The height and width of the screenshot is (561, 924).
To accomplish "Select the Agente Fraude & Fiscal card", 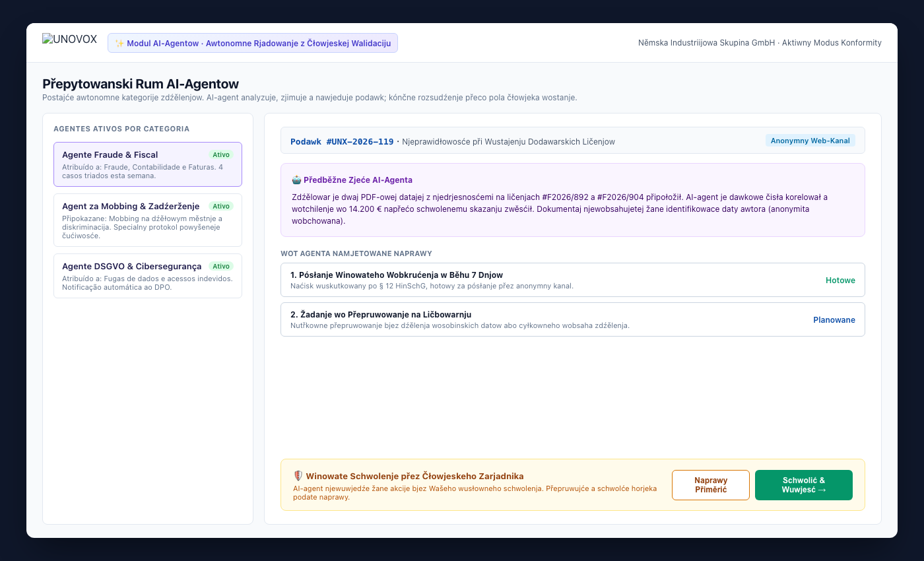I will [x=148, y=164].
